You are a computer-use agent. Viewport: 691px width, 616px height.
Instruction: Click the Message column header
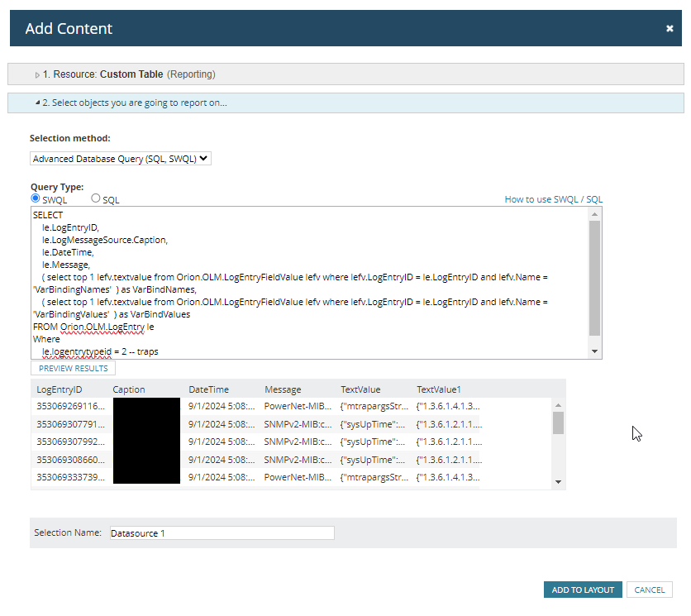[283, 389]
